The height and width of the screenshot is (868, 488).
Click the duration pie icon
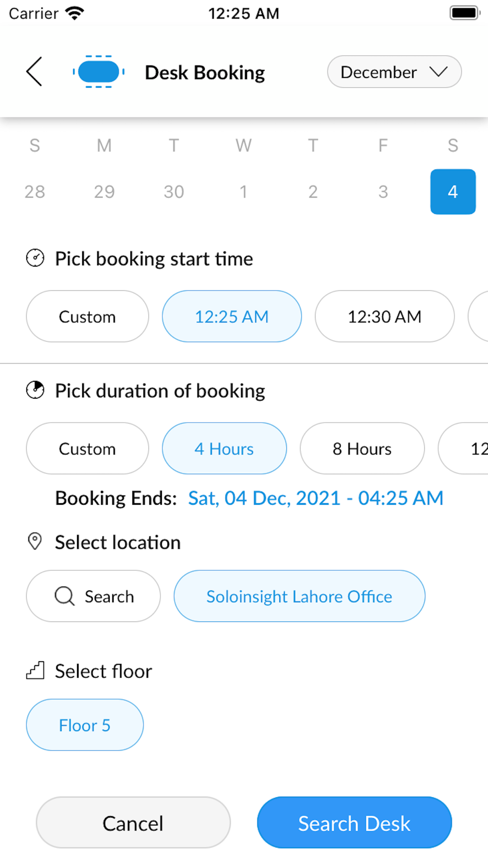[35, 390]
